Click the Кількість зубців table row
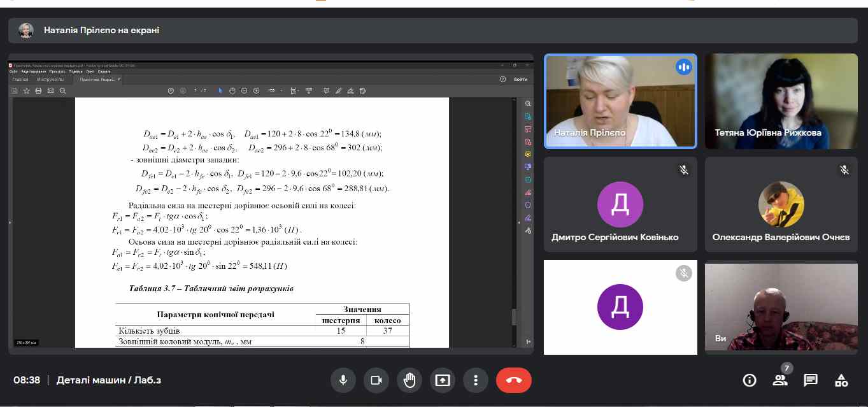 pyautogui.click(x=262, y=331)
